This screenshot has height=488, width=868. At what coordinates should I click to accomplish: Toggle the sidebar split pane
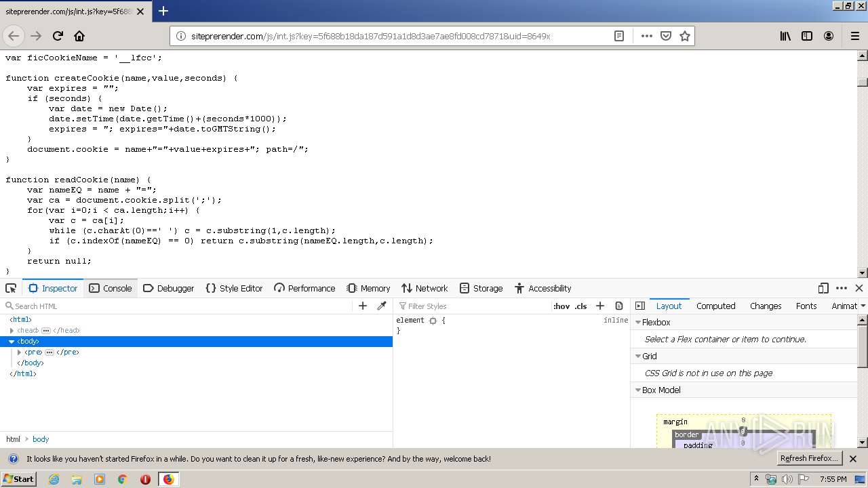click(640, 306)
